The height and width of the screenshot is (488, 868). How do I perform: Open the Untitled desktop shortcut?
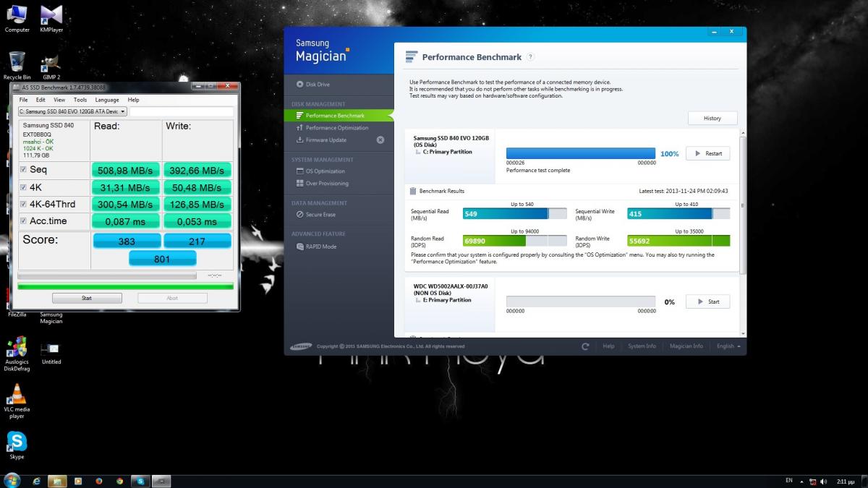pyautogui.click(x=51, y=354)
